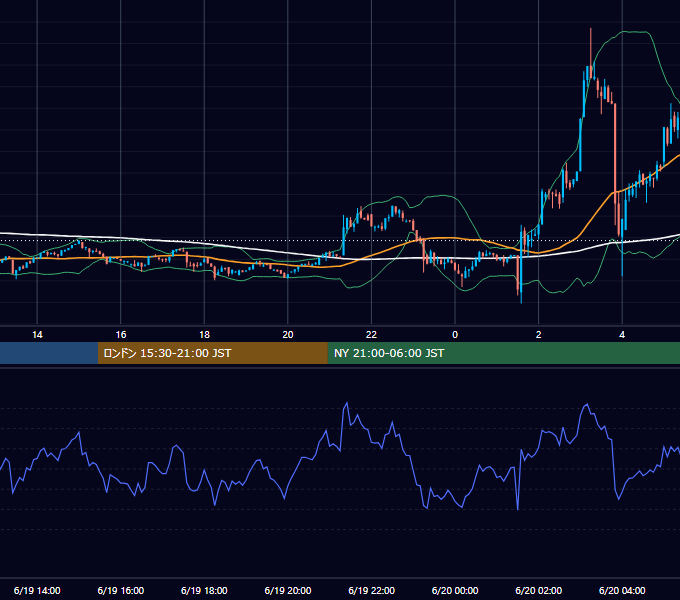Click the 16 hour axis label
The height and width of the screenshot is (600, 680).
tap(121, 335)
